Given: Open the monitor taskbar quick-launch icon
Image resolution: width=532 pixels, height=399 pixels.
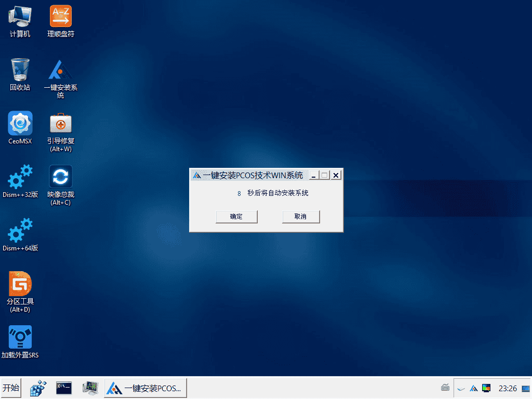Looking at the screenshot, I should [90, 388].
